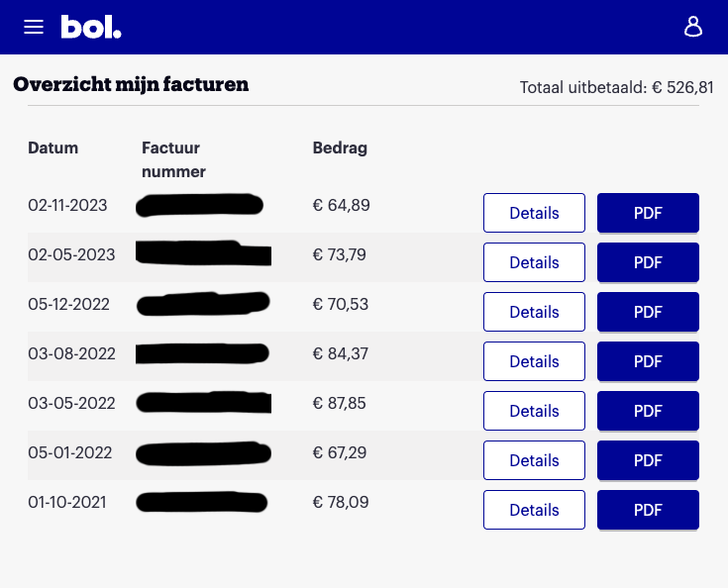Download PDF for the € 67,29 invoice
This screenshot has height=588, width=728.
click(x=648, y=460)
